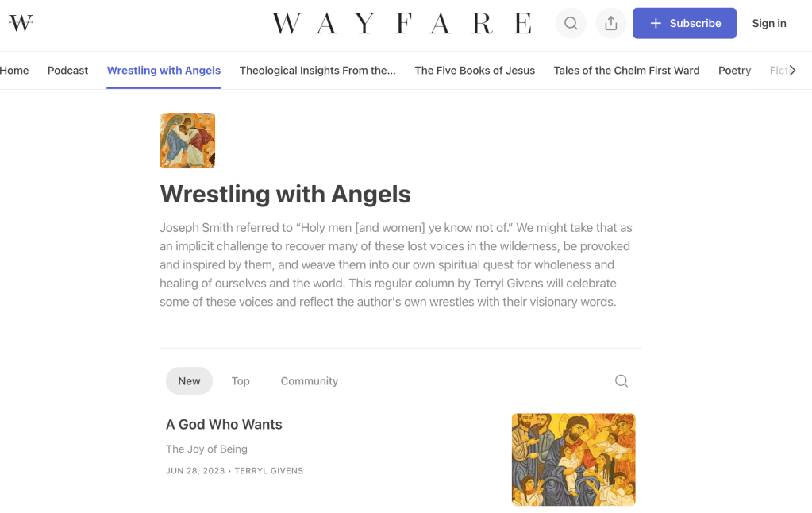The height and width of the screenshot is (513, 812).
Task: Navigate to the Poetry tab
Action: (734, 71)
